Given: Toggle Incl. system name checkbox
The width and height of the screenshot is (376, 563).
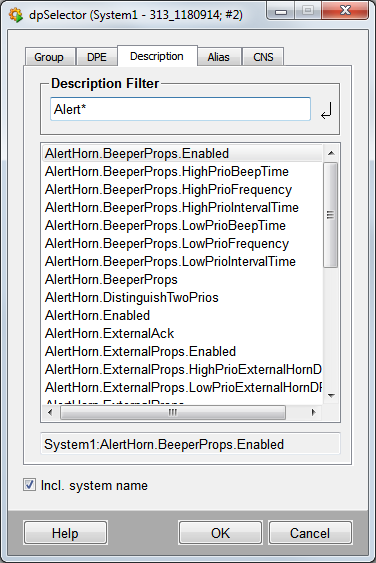Looking at the screenshot, I should point(29,485).
